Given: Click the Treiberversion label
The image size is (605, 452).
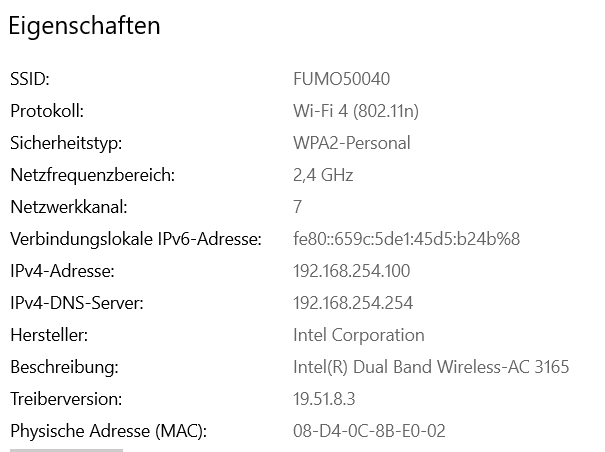Looking at the screenshot, I should pos(66,399).
